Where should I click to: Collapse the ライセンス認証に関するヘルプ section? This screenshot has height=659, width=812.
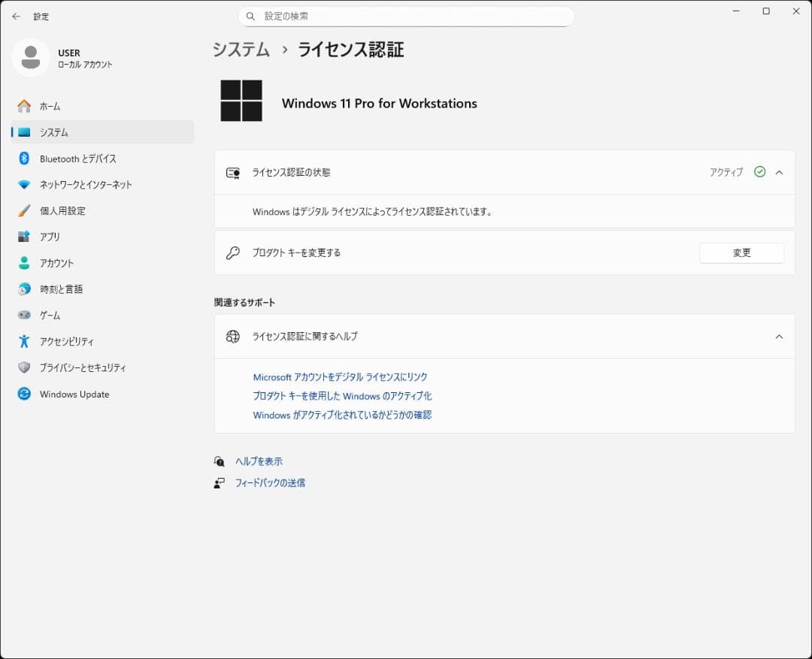[x=780, y=337]
